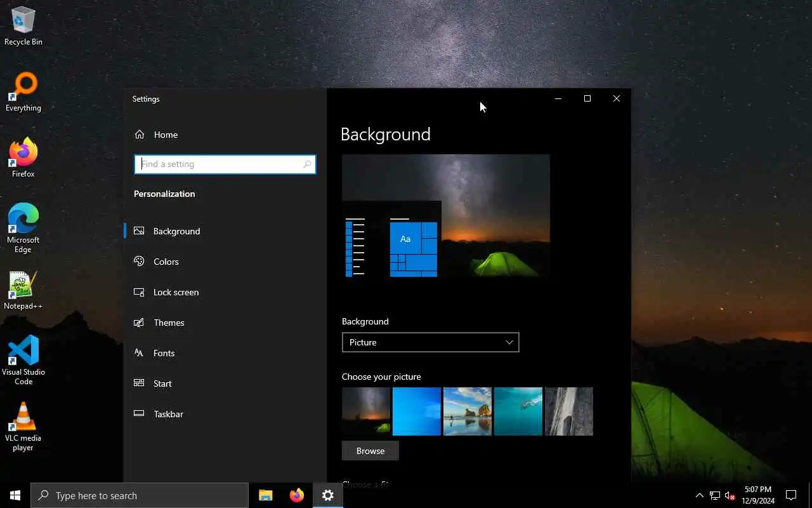Click the Personalization heading text

(x=164, y=194)
